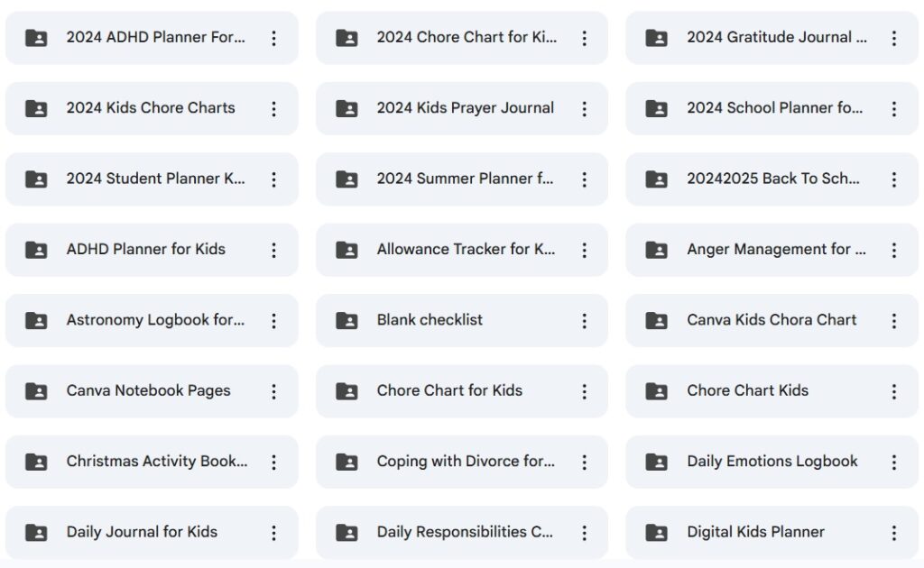Open more actions menu for Blank checklist

coord(585,321)
